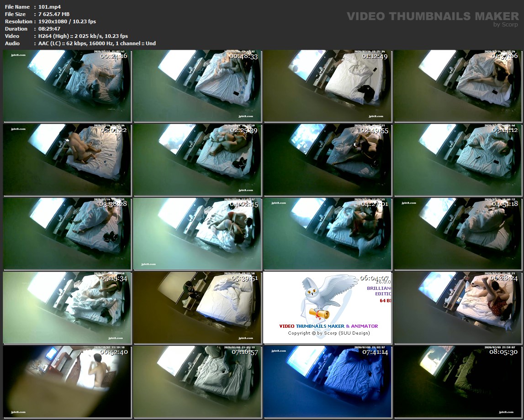This screenshot has height=420, width=524.
Task: Click the resolution value 1920x1080 / 10.23 fps
Action: coord(67,21)
